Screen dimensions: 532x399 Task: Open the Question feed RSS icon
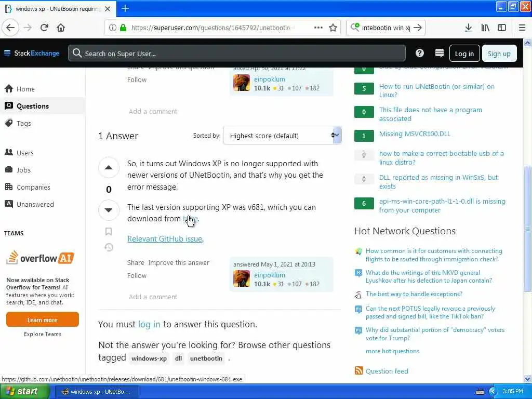pos(358,370)
